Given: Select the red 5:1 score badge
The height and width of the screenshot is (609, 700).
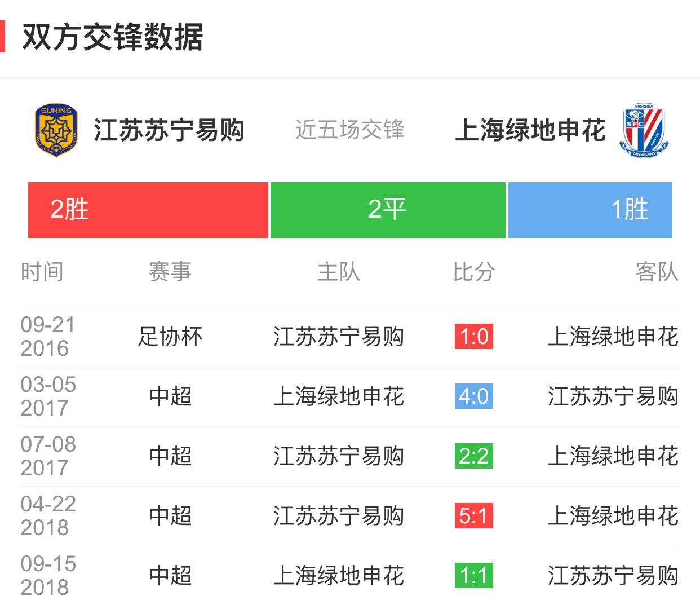Looking at the screenshot, I should pos(473,515).
